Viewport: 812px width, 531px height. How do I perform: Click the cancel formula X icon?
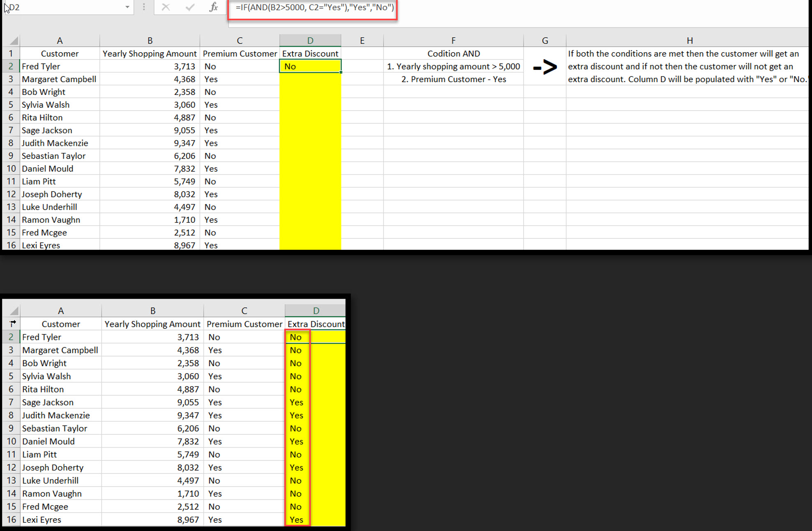166,7
